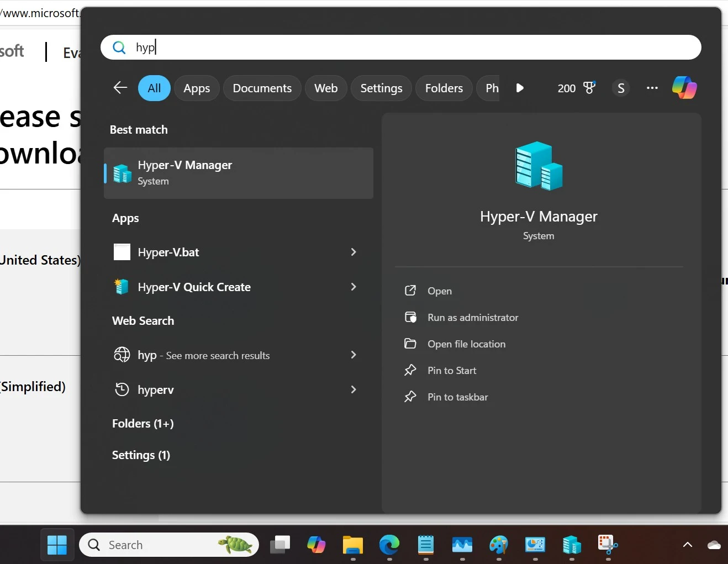Open the 200 rewards points trophy
This screenshot has width=728, height=564.
(577, 88)
